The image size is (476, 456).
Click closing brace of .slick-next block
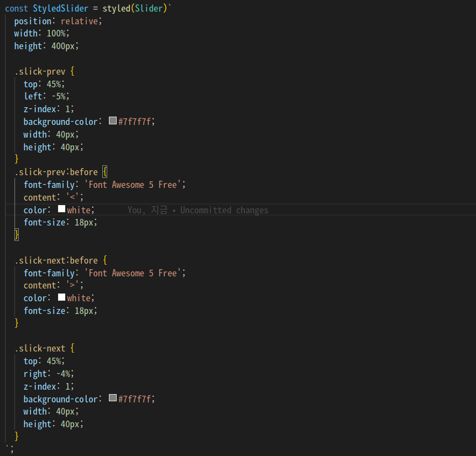17,437
